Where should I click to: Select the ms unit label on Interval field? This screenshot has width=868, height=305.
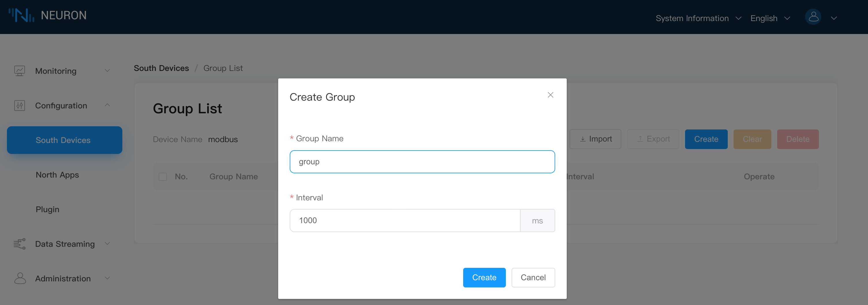pos(537,221)
